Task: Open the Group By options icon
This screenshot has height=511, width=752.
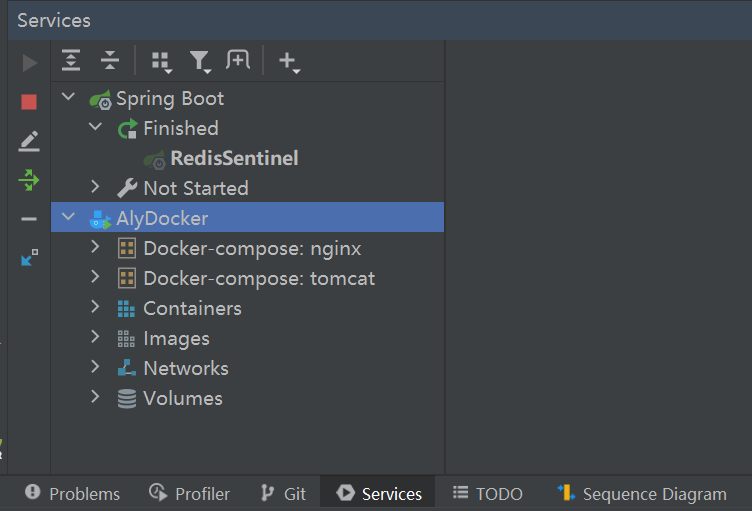Action: tap(161, 62)
